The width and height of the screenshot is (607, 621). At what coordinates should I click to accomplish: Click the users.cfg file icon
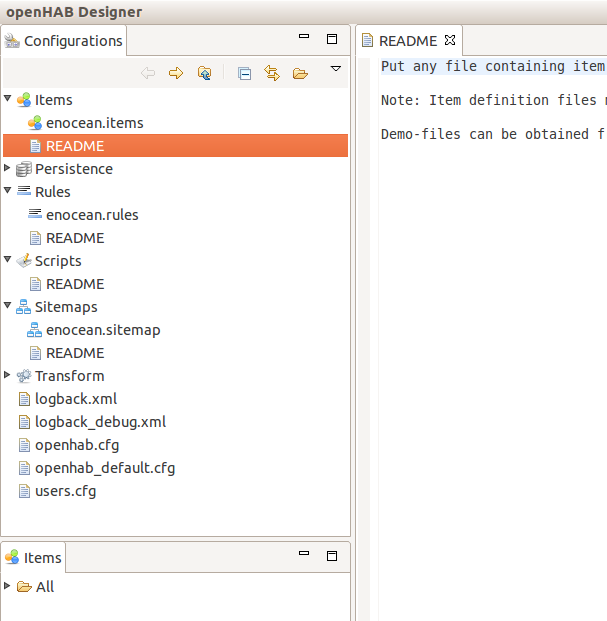[x=24, y=491]
